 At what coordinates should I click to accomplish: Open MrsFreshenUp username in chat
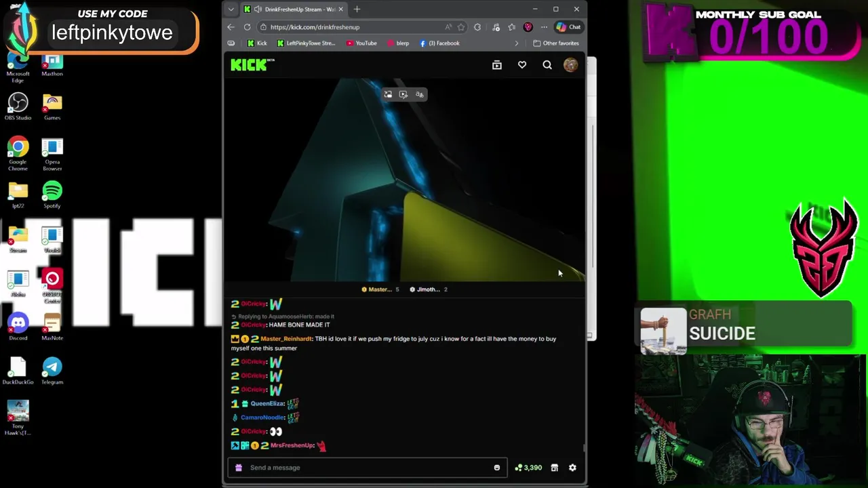point(292,445)
